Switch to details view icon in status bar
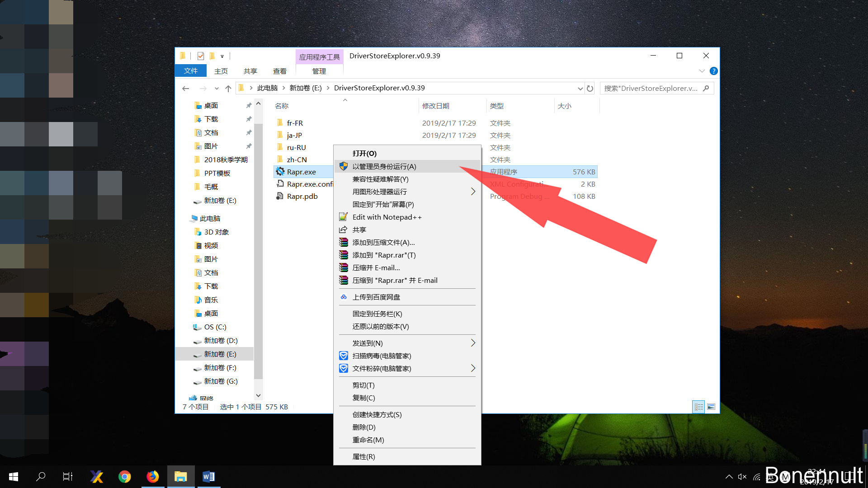 click(x=698, y=407)
